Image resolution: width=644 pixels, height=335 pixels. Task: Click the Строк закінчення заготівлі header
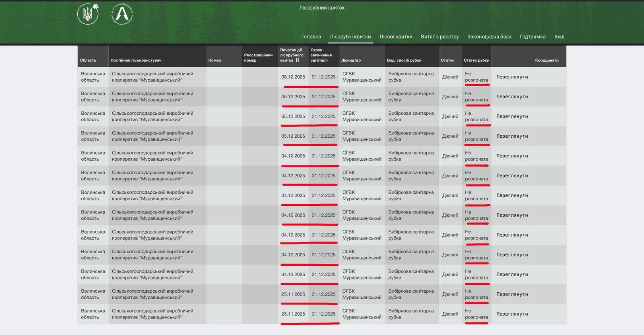coord(321,55)
